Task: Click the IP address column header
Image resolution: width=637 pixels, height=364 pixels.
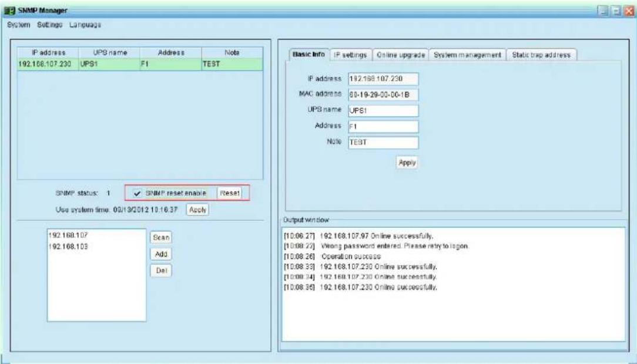Action: [x=48, y=53]
